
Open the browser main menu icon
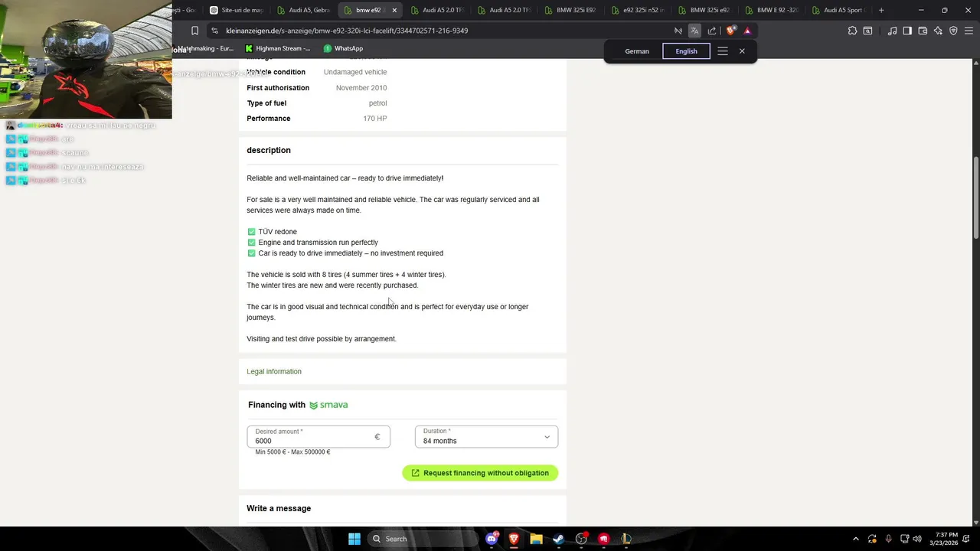click(969, 31)
